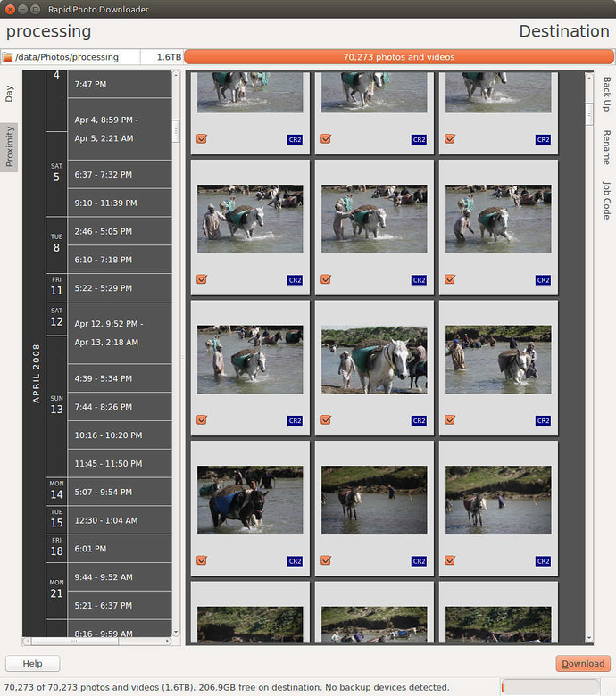
Task: Select the 12:30 - 1:04 AM time range
Action: [120, 520]
